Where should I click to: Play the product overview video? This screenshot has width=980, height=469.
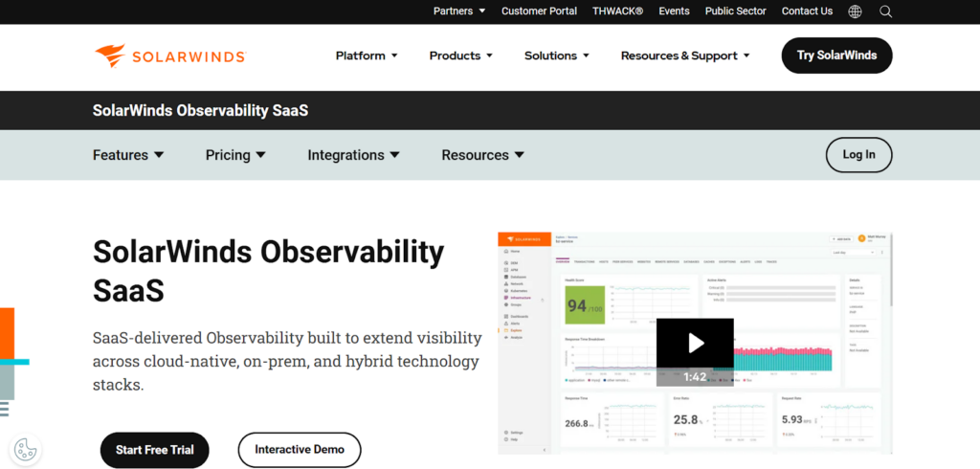coord(695,342)
